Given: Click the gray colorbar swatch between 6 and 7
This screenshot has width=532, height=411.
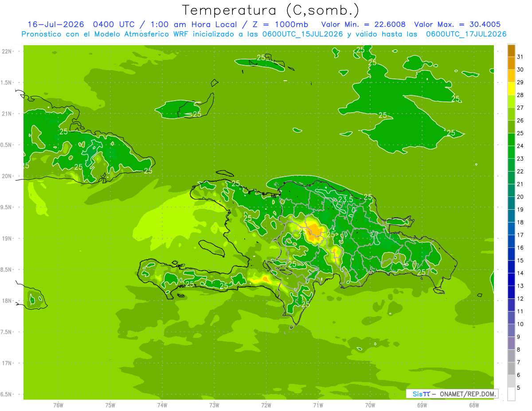Looking at the screenshot, I should pos(511,368).
